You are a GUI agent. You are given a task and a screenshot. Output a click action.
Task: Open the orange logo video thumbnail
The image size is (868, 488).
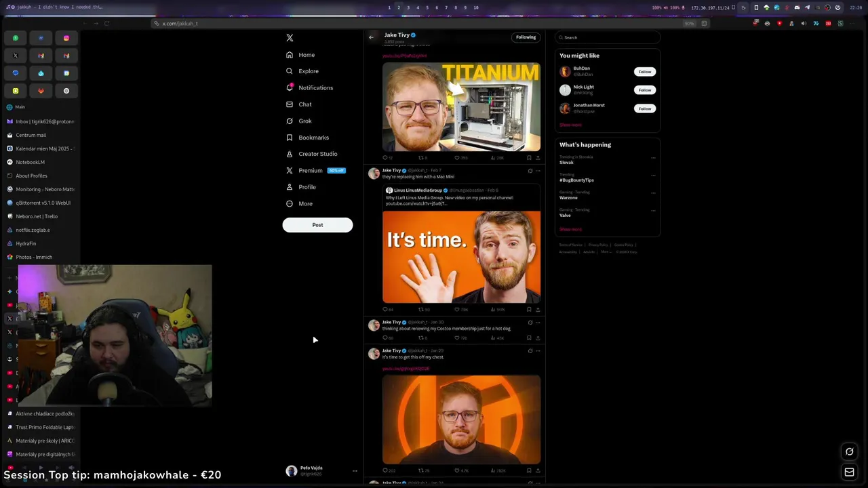461,420
